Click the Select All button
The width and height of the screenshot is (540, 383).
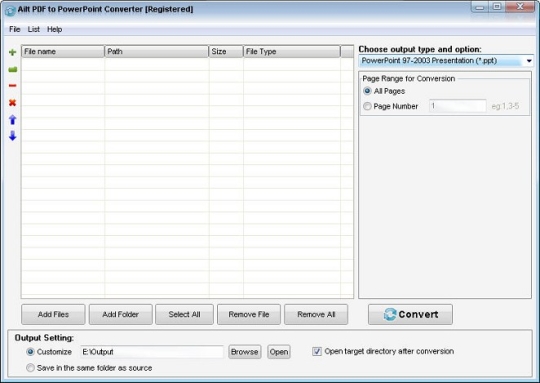(x=184, y=314)
